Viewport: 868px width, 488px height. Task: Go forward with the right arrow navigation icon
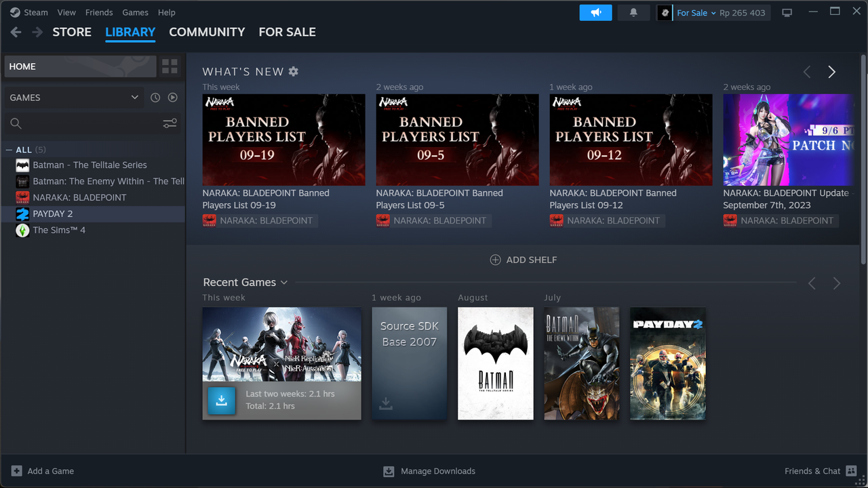[x=37, y=32]
